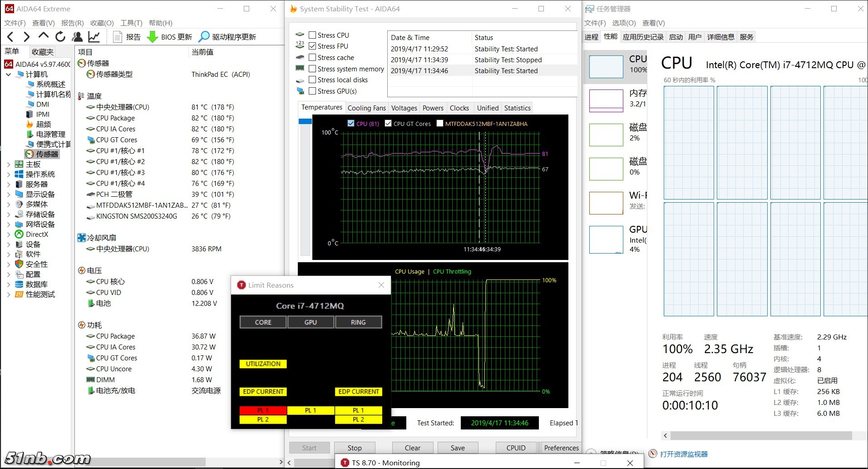This screenshot has width=868, height=469.
Task: Enable Stress local disks checkbox
Action: (x=312, y=80)
